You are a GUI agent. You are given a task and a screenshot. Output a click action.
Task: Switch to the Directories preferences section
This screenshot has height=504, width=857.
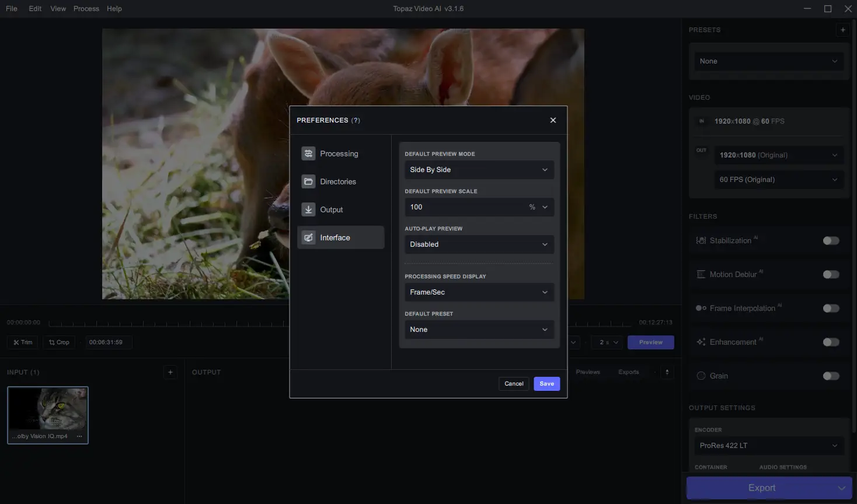click(340, 181)
